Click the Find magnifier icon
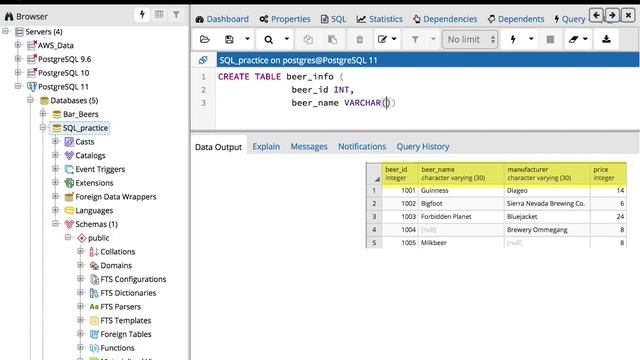 click(268, 40)
